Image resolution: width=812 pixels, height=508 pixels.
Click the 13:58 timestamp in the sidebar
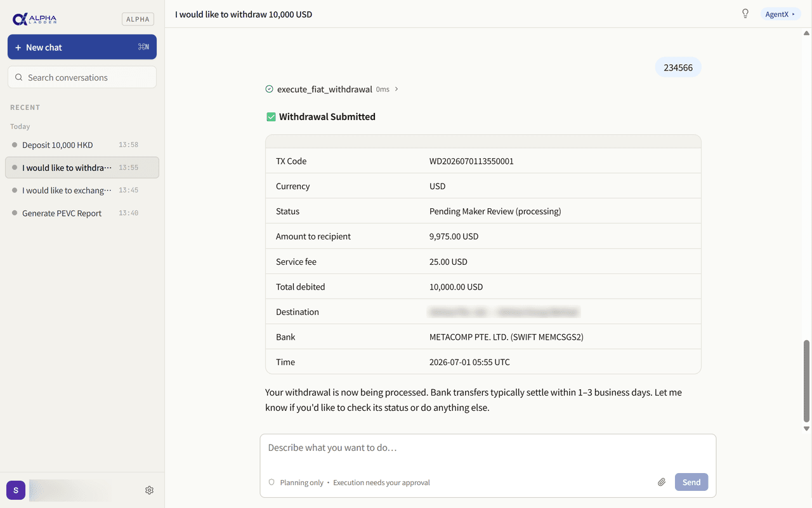(x=128, y=145)
